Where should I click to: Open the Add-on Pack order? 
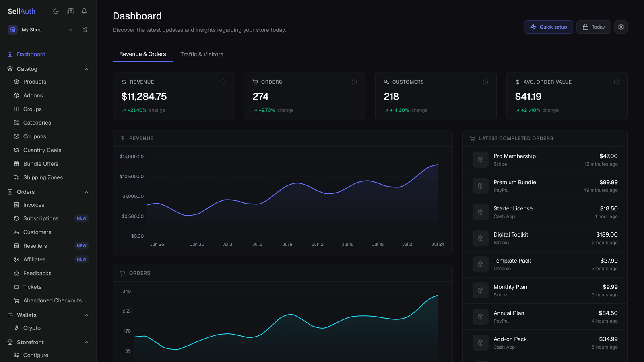pos(545,343)
